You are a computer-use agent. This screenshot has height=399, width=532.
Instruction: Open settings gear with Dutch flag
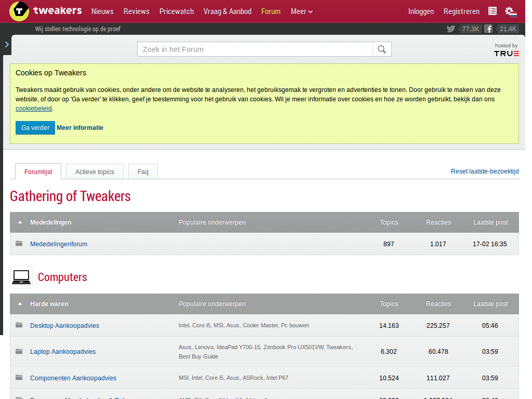tap(510, 11)
